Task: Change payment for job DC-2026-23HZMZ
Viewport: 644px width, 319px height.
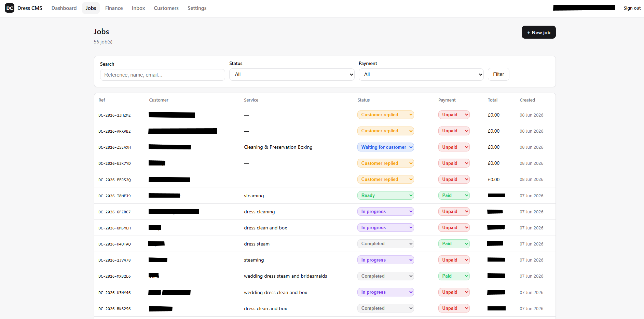Action: pos(454,115)
